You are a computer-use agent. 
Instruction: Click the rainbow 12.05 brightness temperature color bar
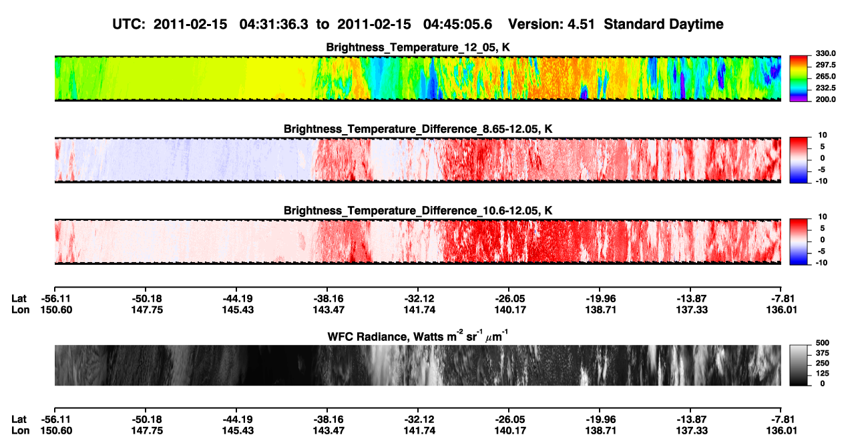799,79
